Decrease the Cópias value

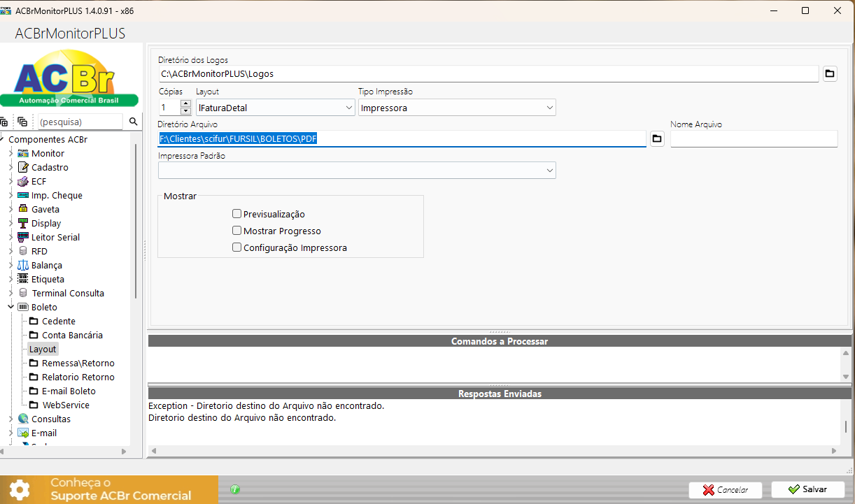185,111
